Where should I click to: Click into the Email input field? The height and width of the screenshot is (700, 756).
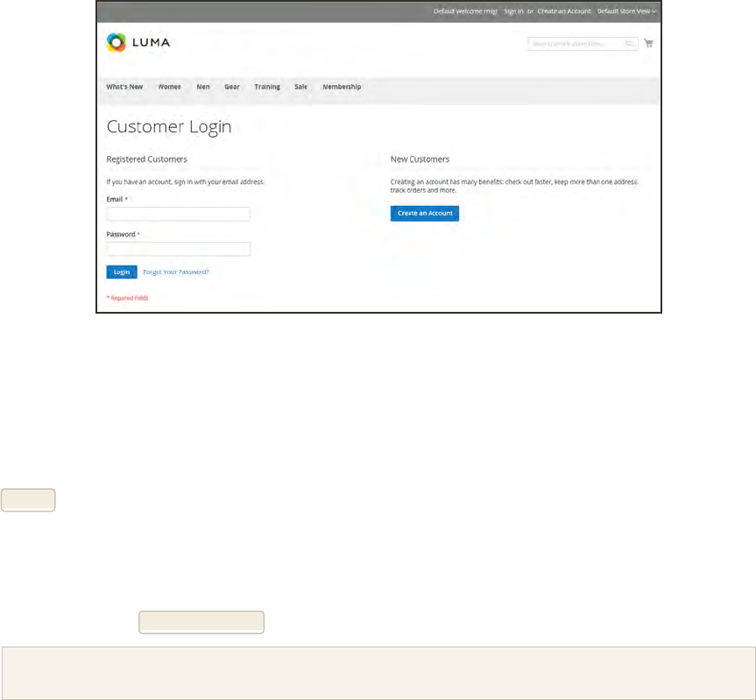178,214
